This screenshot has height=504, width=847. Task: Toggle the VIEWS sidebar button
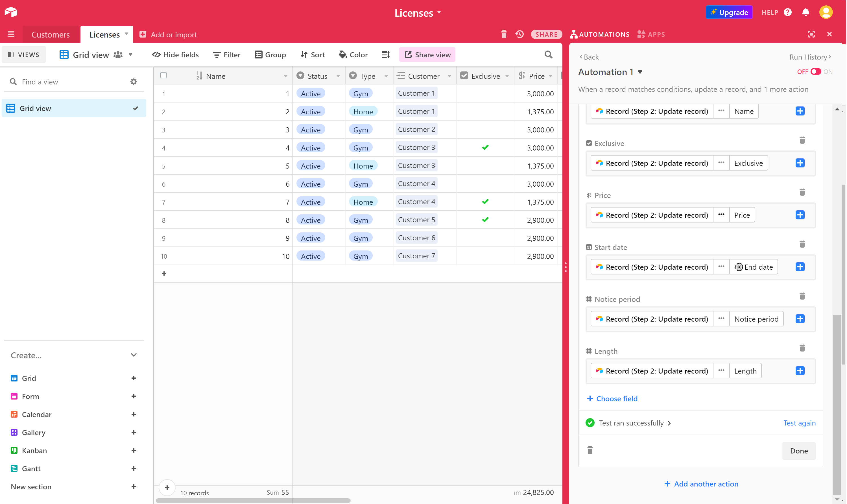pos(24,55)
